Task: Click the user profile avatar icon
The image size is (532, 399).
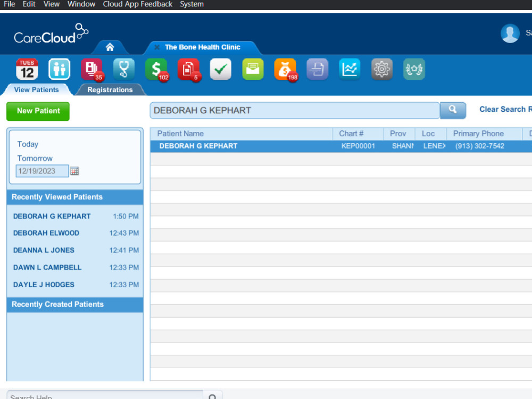Action: [x=510, y=33]
